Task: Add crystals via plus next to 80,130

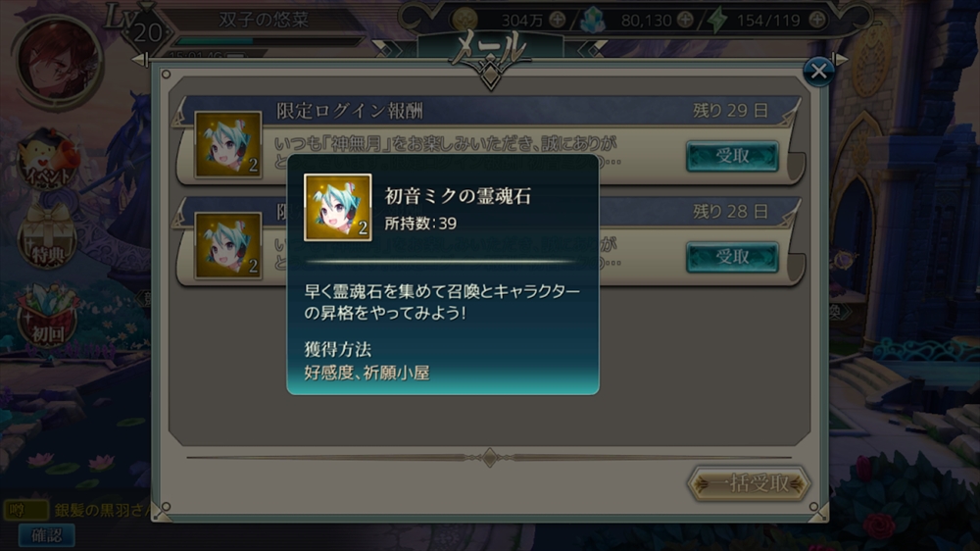Action: (x=685, y=20)
